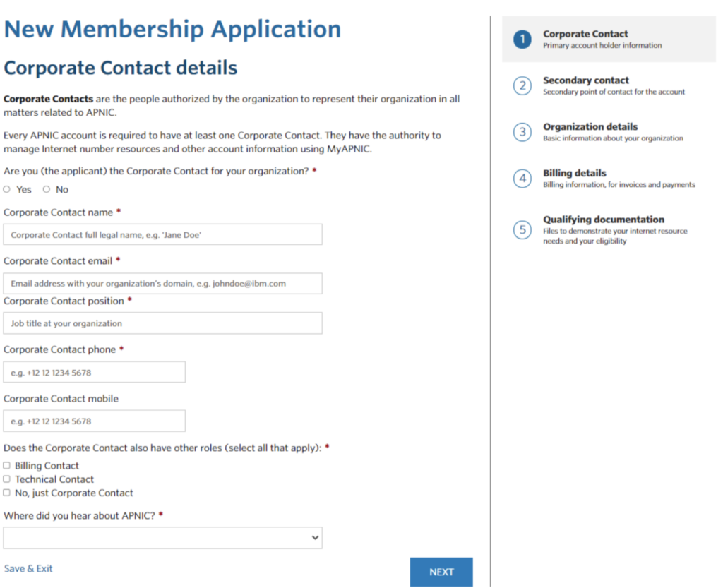Click the Corporate Contact email field

point(162,284)
